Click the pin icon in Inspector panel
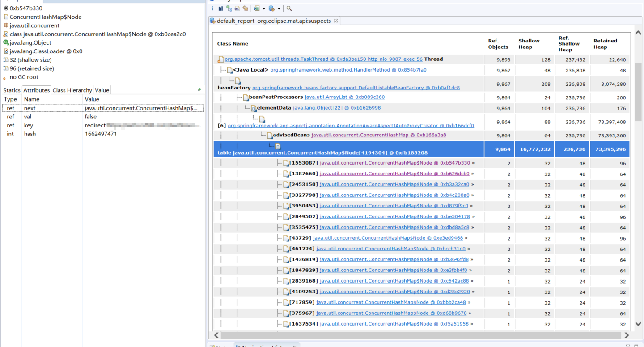 199,90
